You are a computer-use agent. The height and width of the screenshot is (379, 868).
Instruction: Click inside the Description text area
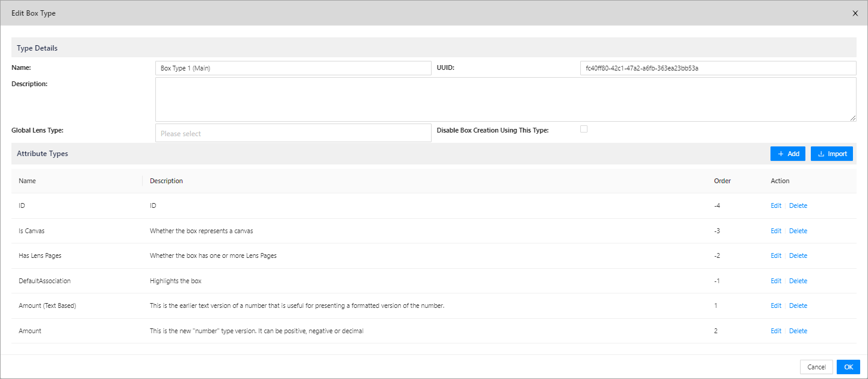(x=505, y=99)
